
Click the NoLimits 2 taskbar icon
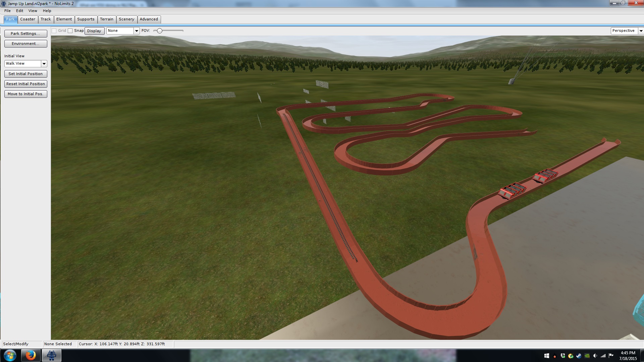tap(51, 355)
